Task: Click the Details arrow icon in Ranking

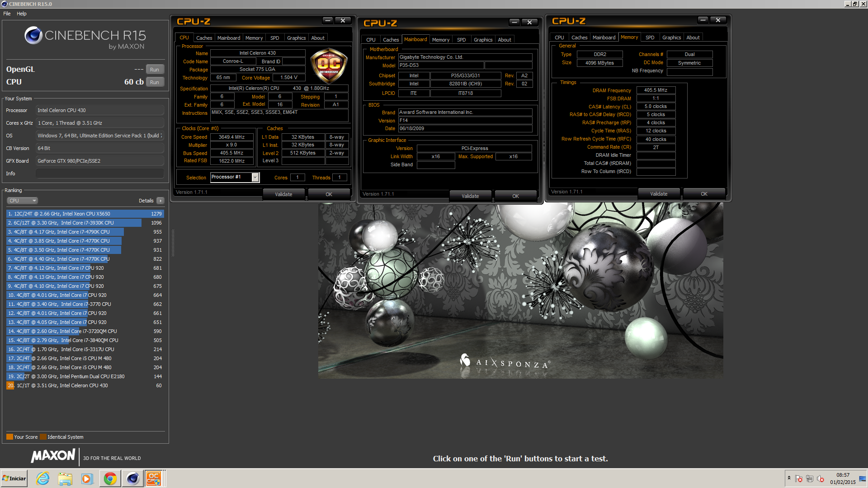Action: pyautogui.click(x=160, y=201)
